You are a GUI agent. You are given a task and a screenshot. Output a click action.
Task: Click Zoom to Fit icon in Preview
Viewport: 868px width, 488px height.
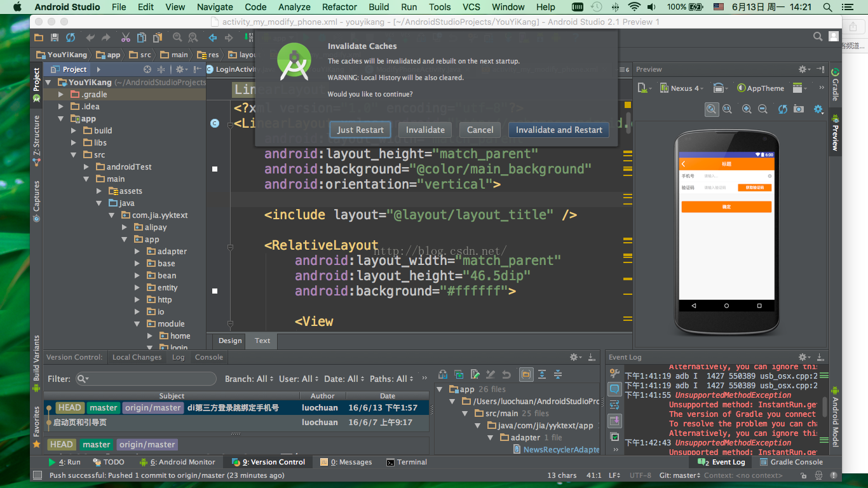(712, 109)
